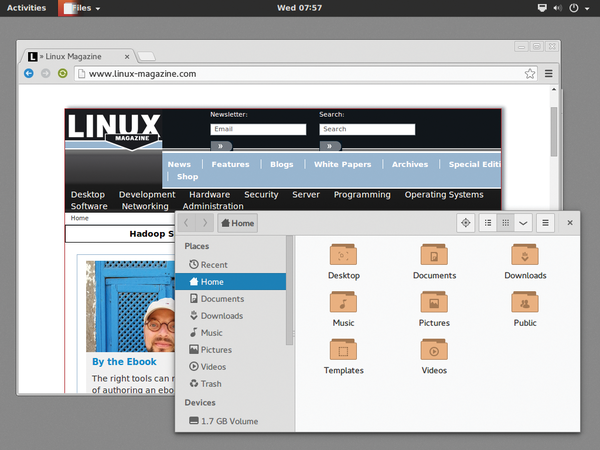Select the Pictures folder icon

click(x=434, y=302)
